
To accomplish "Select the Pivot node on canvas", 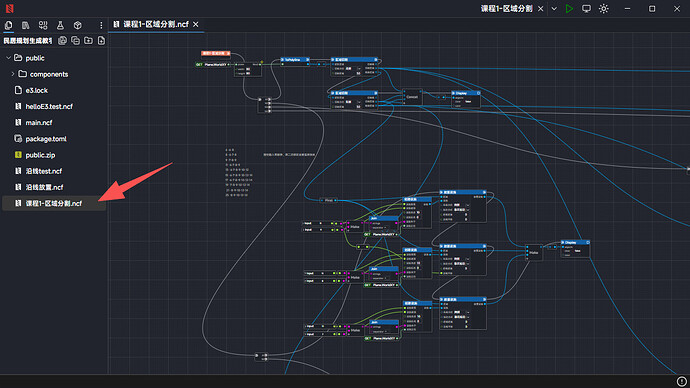I will point(328,200).
